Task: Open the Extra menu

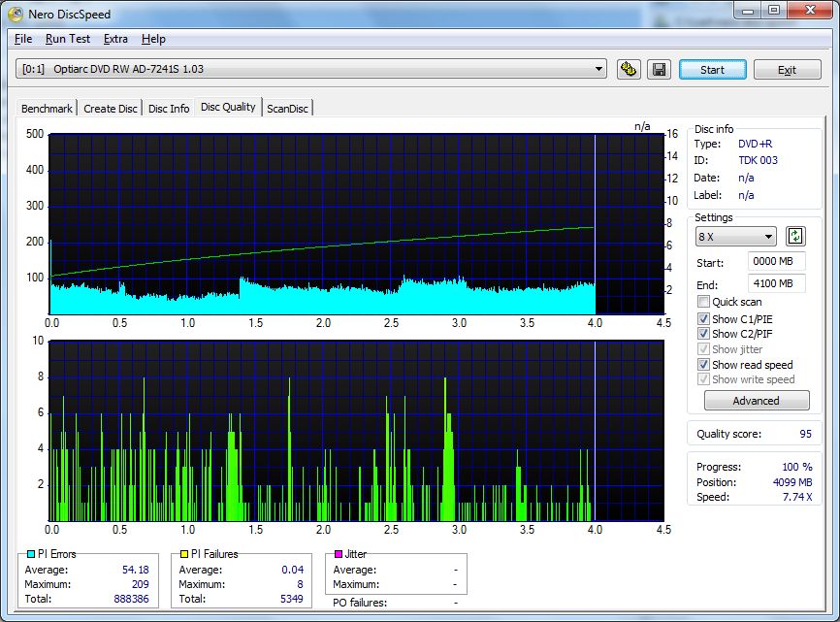Action: pos(115,39)
